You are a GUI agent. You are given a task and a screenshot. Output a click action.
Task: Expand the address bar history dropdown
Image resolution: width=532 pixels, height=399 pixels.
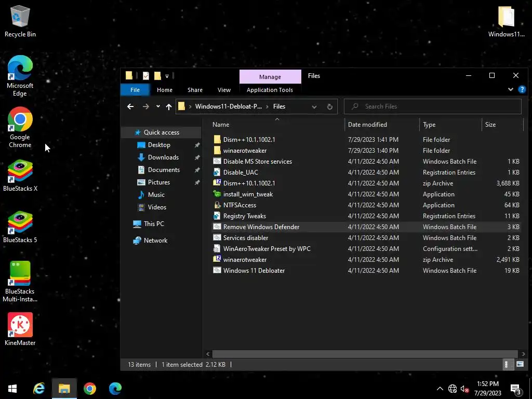pos(314,107)
